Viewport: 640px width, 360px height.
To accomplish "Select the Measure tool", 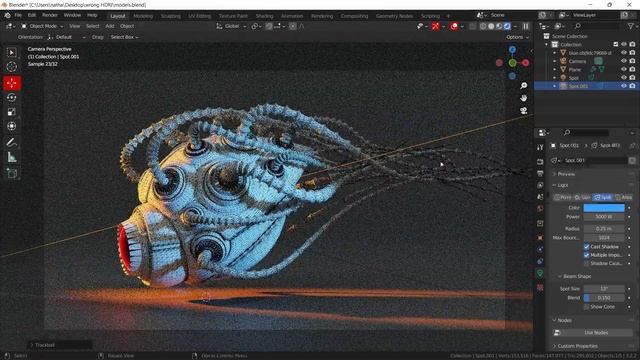I will coord(11,157).
